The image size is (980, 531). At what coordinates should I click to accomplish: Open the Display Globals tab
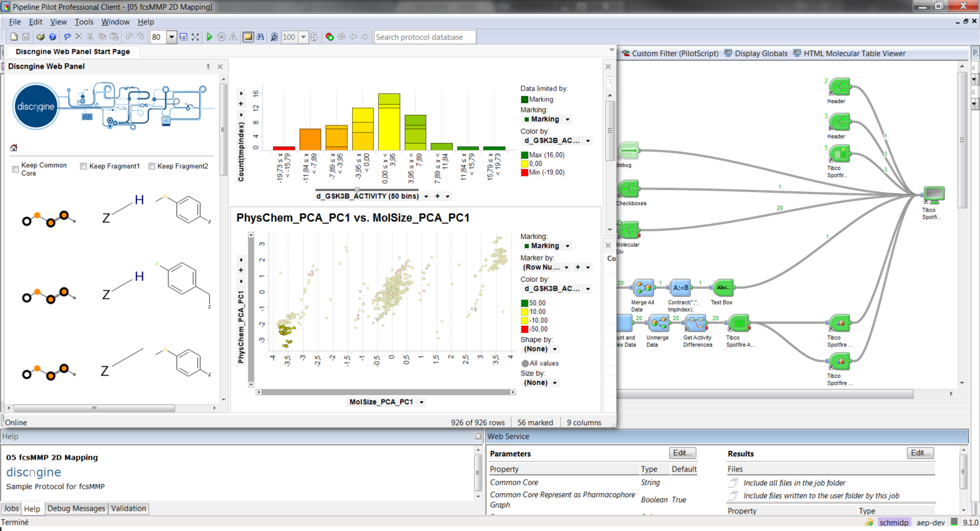tap(756, 54)
